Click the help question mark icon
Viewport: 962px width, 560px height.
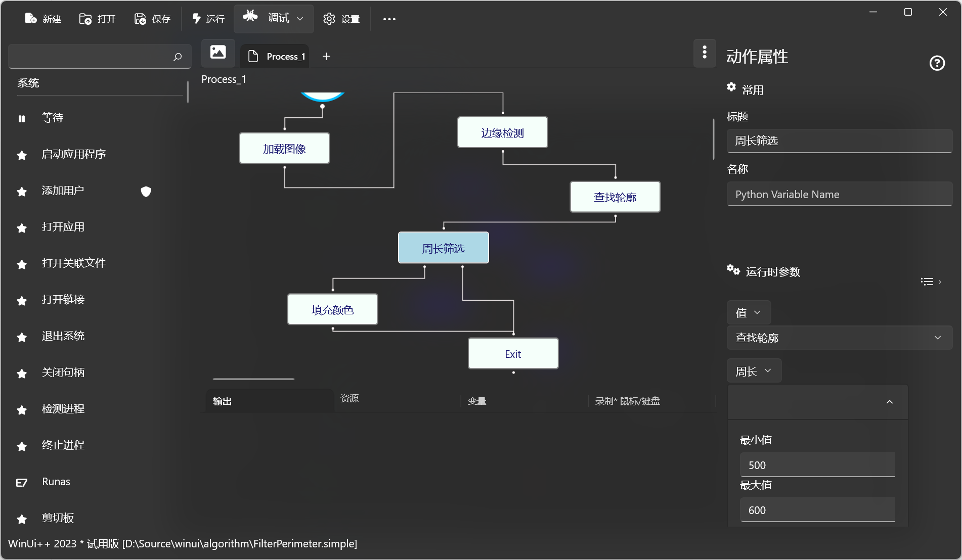coord(937,63)
